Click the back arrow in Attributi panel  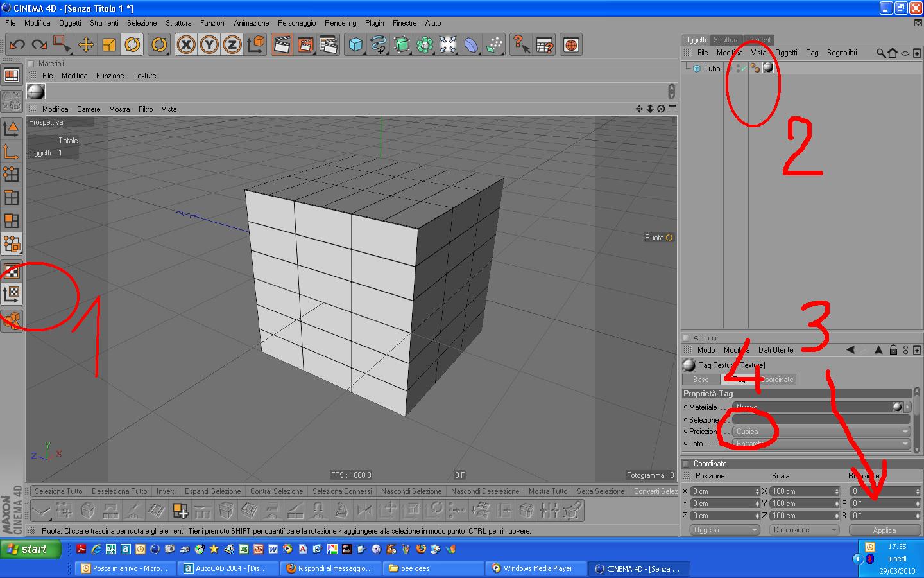(850, 350)
